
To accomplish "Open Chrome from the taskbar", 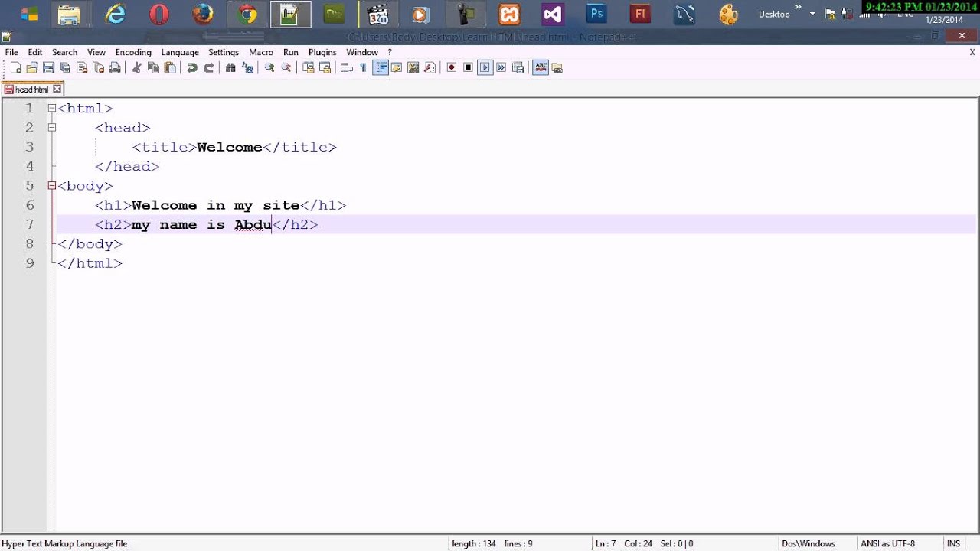I will tap(247, 14).
